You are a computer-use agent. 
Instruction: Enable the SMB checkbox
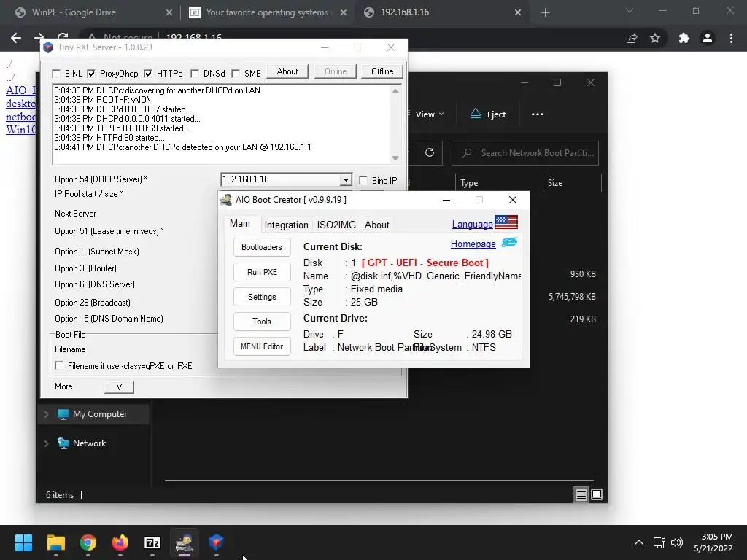[x=236, y=74]
